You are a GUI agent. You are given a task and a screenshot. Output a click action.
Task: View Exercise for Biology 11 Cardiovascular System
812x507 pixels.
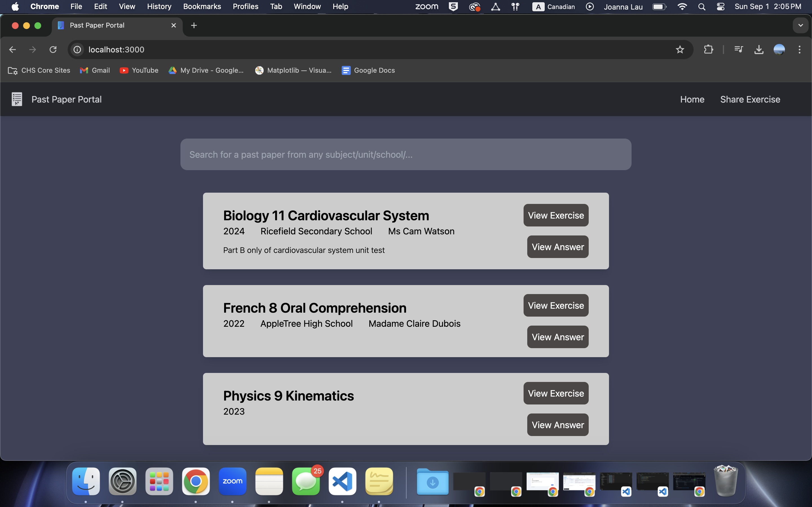pos(556,215)
